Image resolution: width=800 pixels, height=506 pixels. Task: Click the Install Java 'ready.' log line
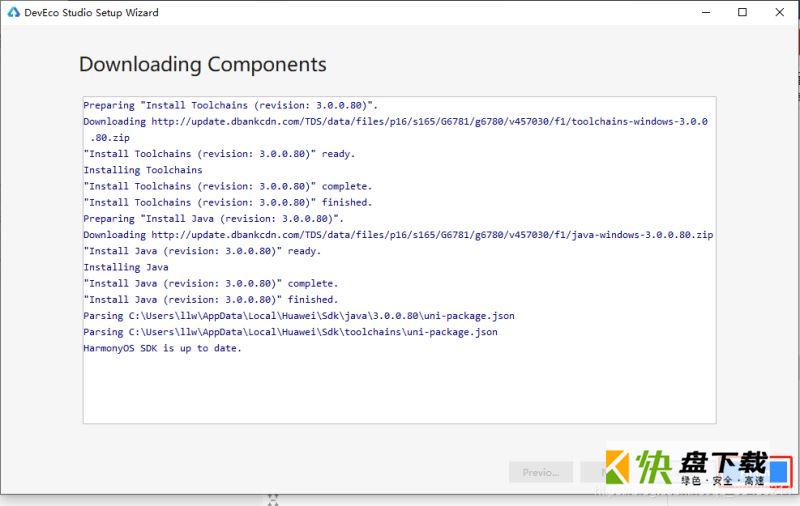pos(202,251)
